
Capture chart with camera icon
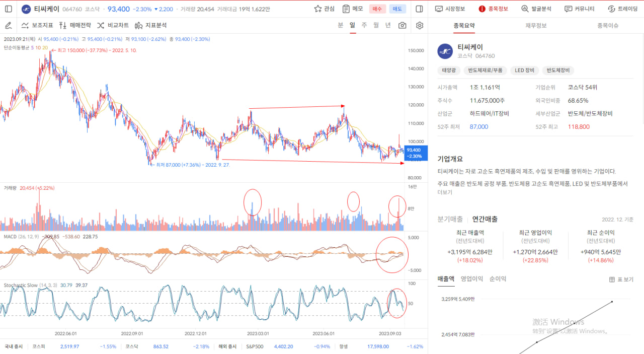pyautogui.click(x=402, y=25)
